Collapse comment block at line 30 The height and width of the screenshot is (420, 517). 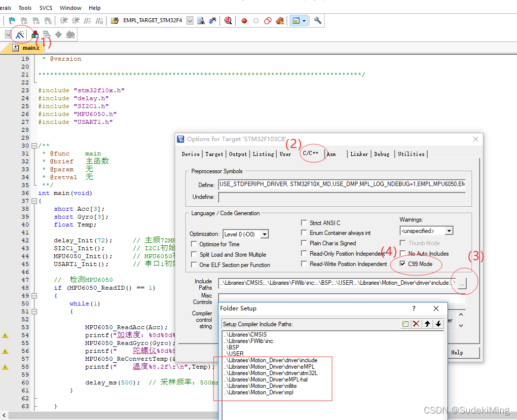34,146
